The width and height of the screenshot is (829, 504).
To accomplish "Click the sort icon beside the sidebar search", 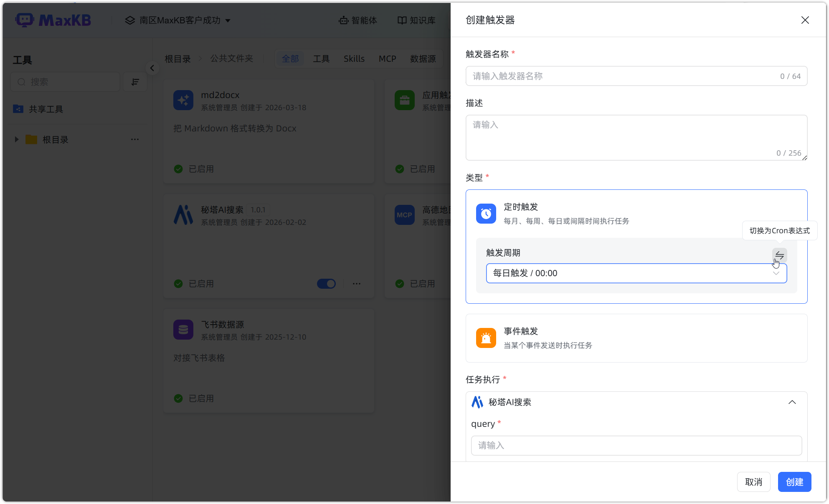I will pyautogui.click(x=135, y=82).
